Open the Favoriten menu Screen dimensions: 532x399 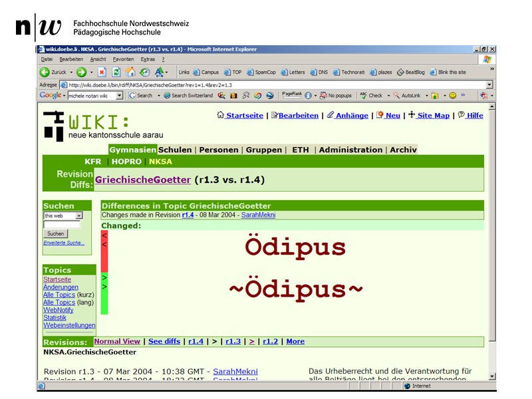click(x=123, y=59)
